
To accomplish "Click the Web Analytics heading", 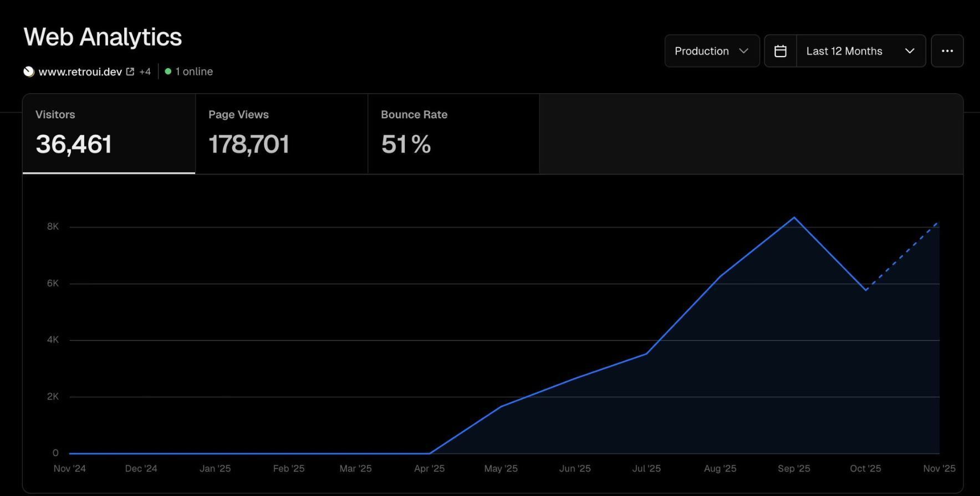I will click(x=103, y=37).
